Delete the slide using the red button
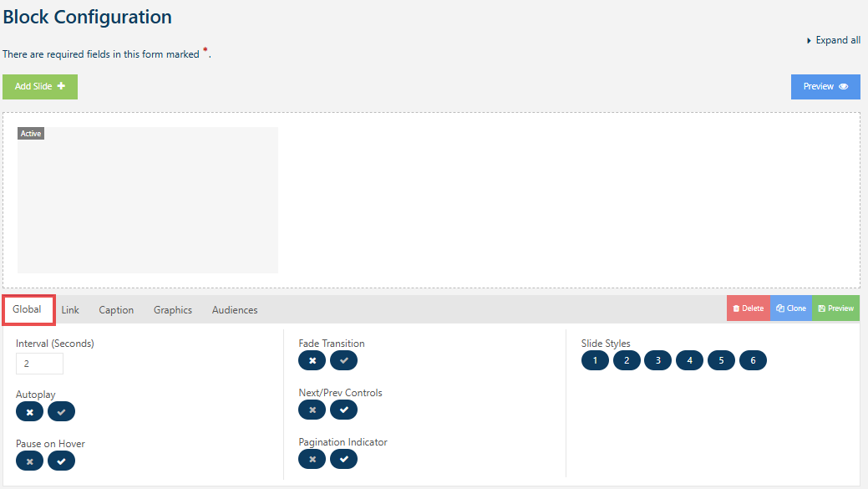Viewport: 868px width, 489px height. [x=748, y=308]
